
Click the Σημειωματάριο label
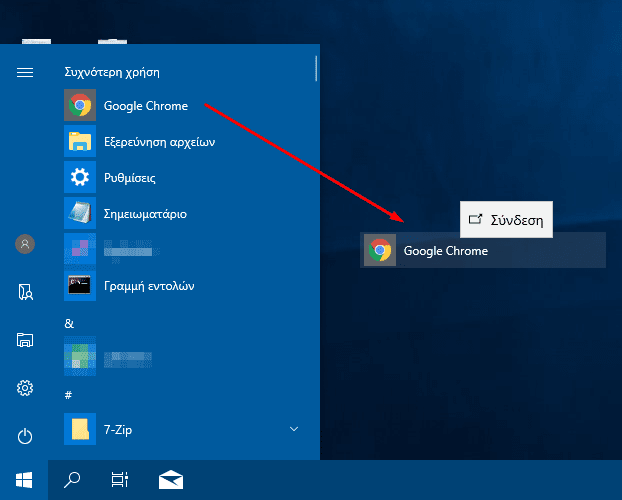pos(145,214)
